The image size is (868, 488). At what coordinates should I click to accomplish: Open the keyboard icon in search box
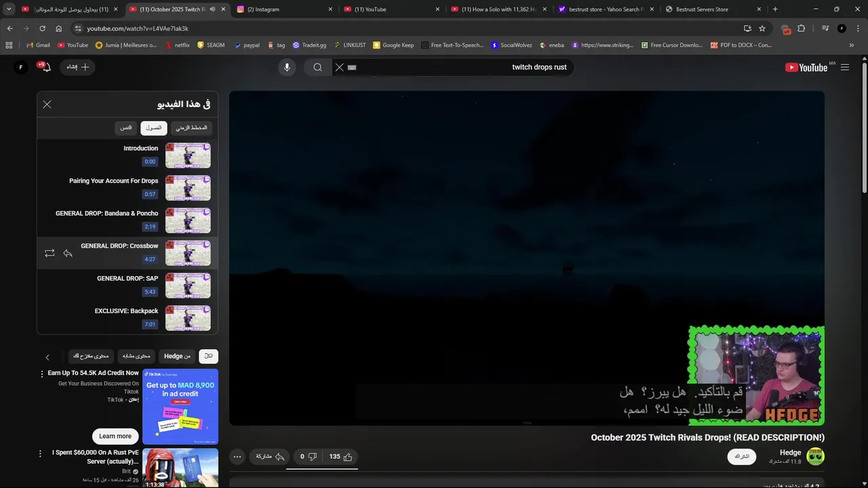(352, 67)
